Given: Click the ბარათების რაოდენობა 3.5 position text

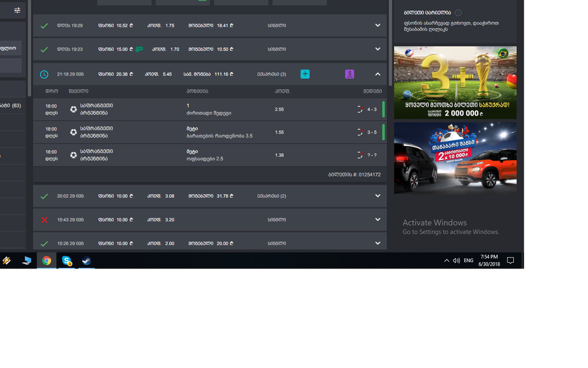Looking at the screenshot, I should coord(219,136).
